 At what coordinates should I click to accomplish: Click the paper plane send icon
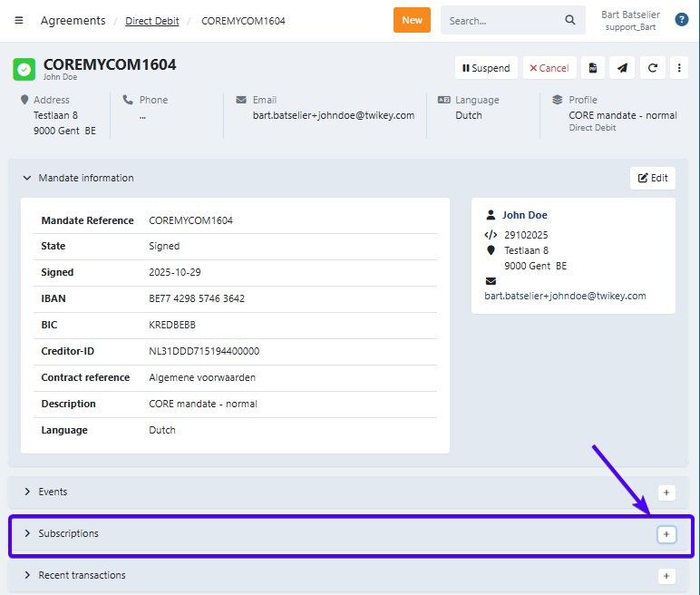[x=621, y=68]
